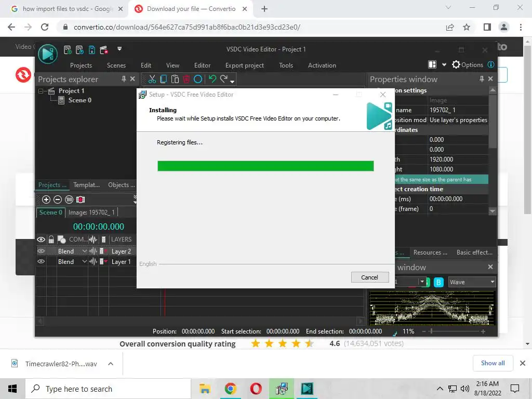
Task: Select the Scene 0 timeline tab
Action: pyautogui.click(x=50, y=212)
